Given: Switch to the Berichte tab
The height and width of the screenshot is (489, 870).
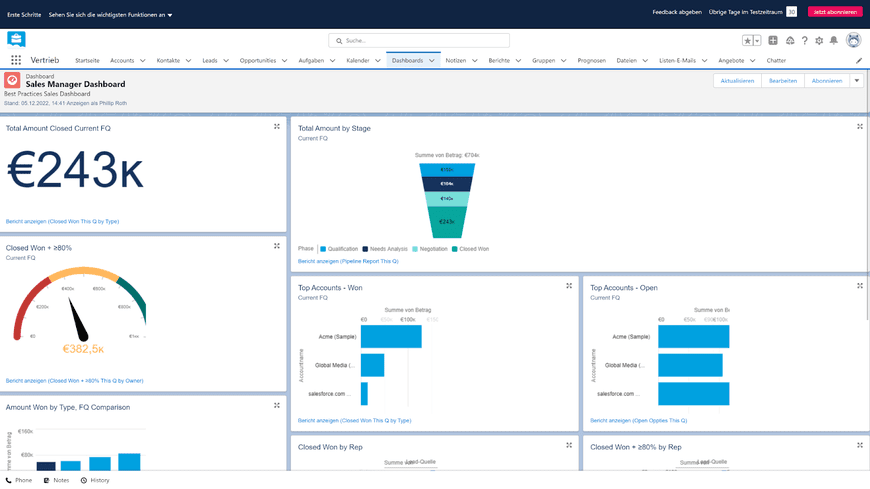Looking at the screenshot, I should point(499,61).
